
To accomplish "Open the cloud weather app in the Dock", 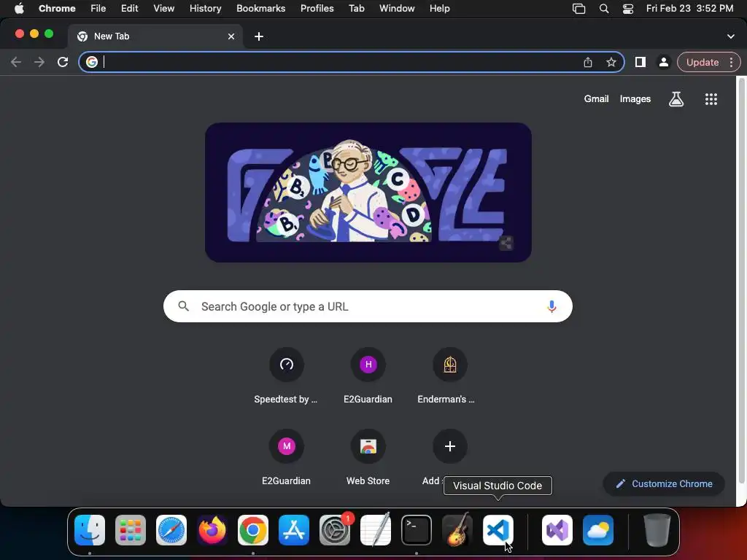I will (x=598, y=530).
